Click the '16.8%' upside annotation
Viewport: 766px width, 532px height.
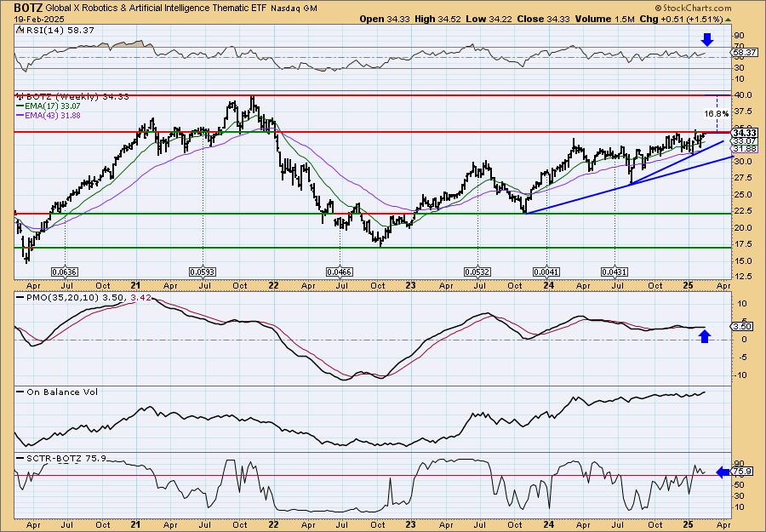point(717,113)
